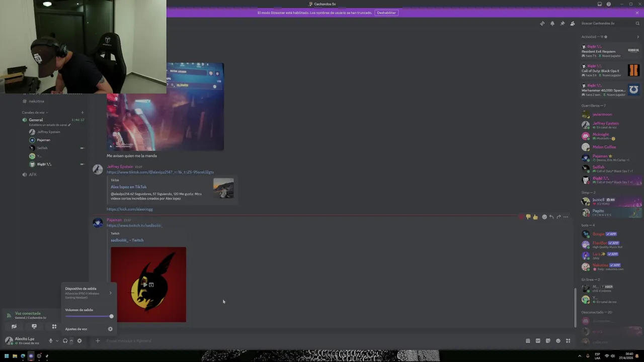Expand the Actividad panel chevron

638,37
